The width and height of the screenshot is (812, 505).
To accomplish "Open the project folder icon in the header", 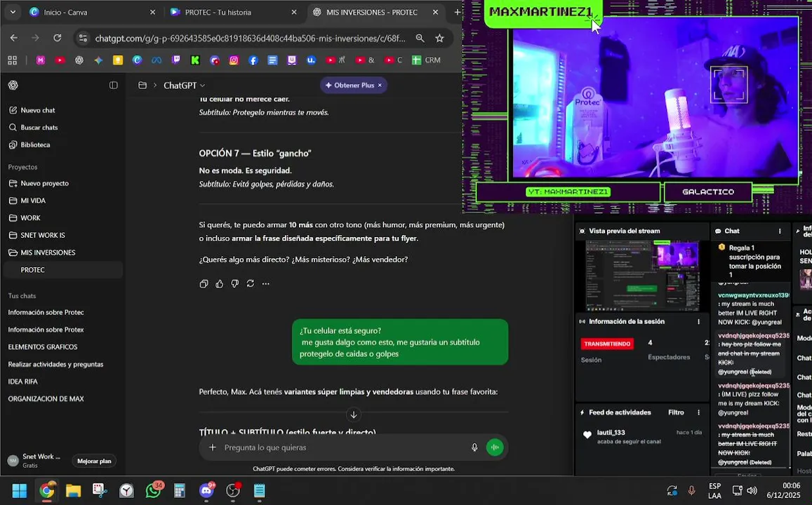I will coord(142,86).
